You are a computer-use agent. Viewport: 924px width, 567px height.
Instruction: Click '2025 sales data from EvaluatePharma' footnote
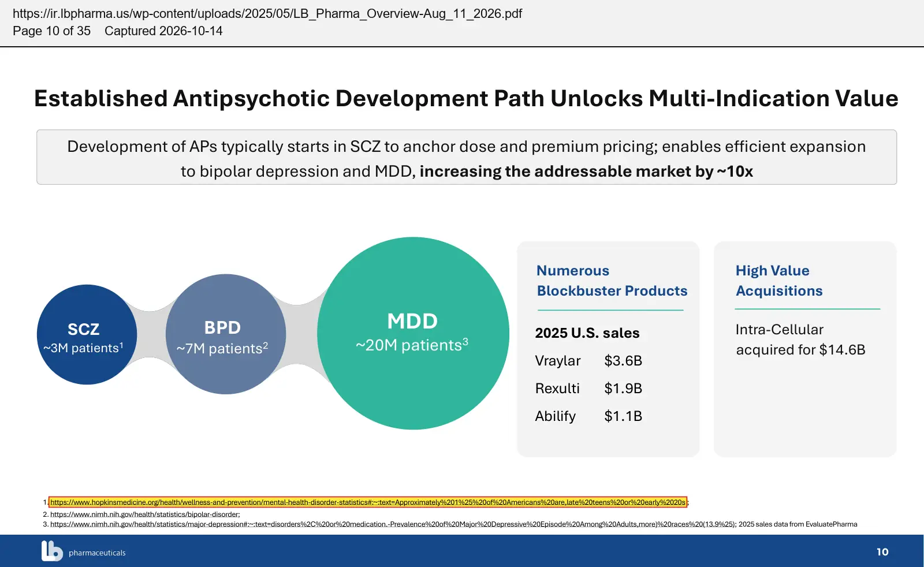(x=798, y=524)
